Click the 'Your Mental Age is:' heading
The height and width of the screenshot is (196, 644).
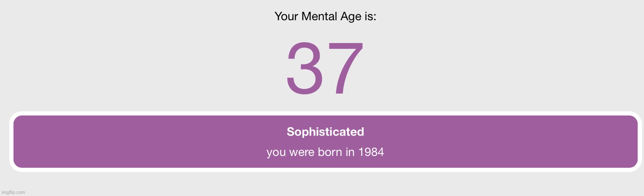pos(325,17)
